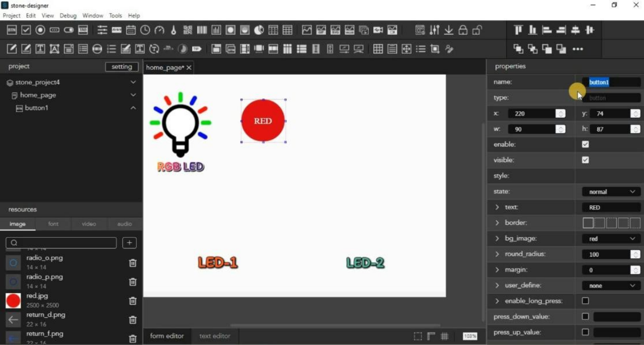The image size is (644, 345).
Task: Enable the long press checkbox
Action: point(585,301)
